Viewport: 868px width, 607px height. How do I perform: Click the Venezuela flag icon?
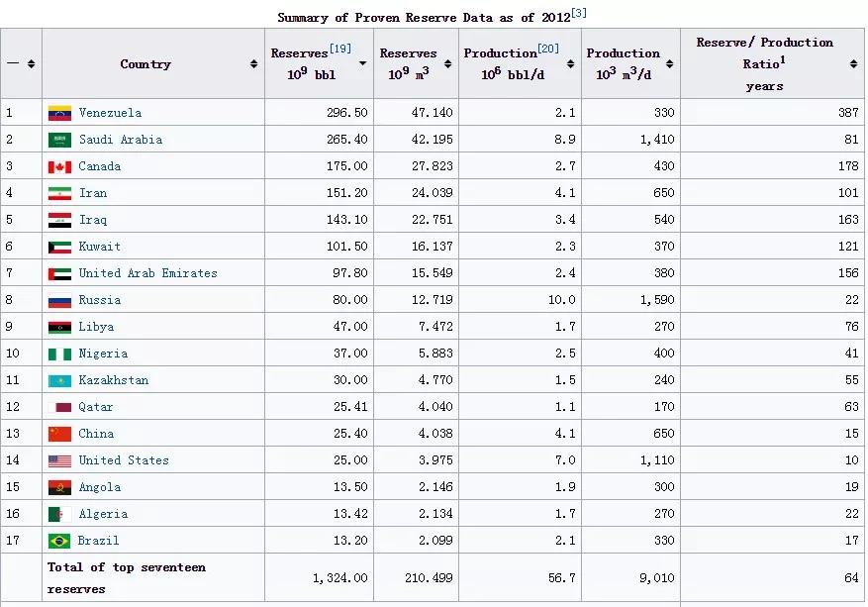(59, 113)
